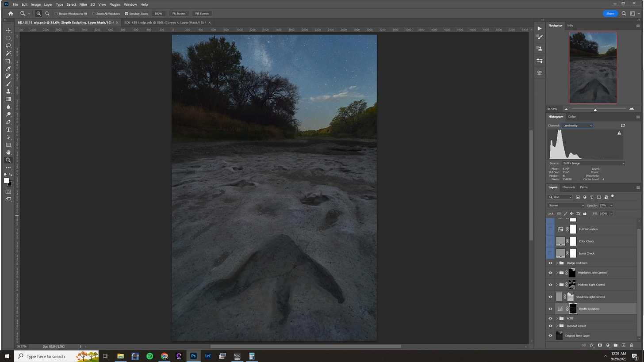Image resolution: width=644 pixels, height=362 pixels.
Task: Click the blue Share button
Action: 610,14
